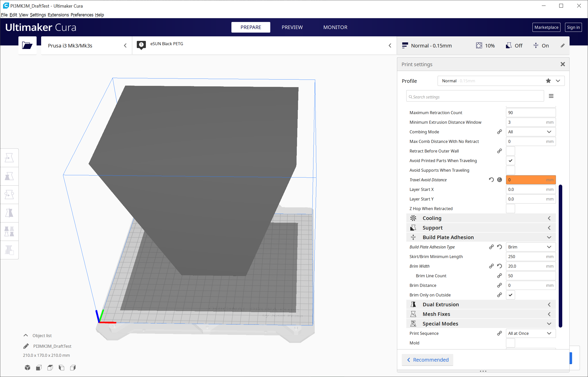Open Build Plate Adhesion Type dropdown
This screenshot has width=588, height=377.
coord(530,247)
